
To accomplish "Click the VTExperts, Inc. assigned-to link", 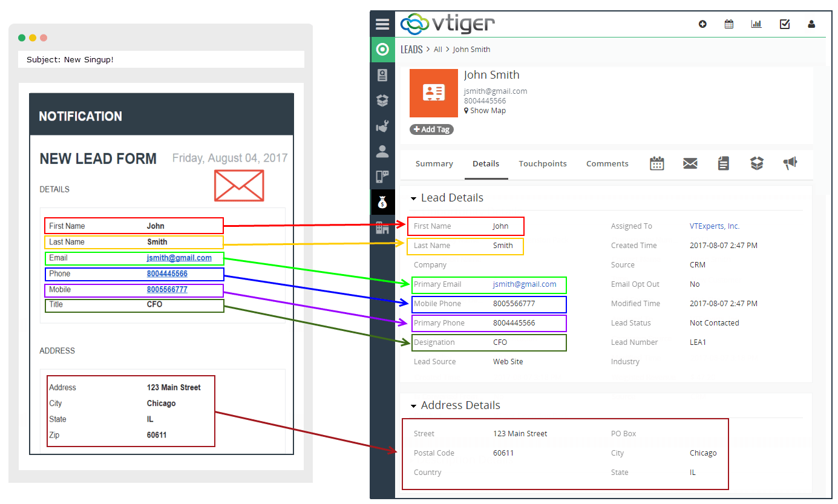I will [x=714, y=226].
